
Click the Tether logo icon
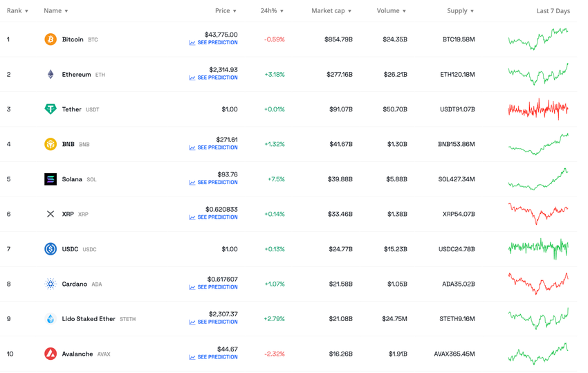[x=50, y=109]
